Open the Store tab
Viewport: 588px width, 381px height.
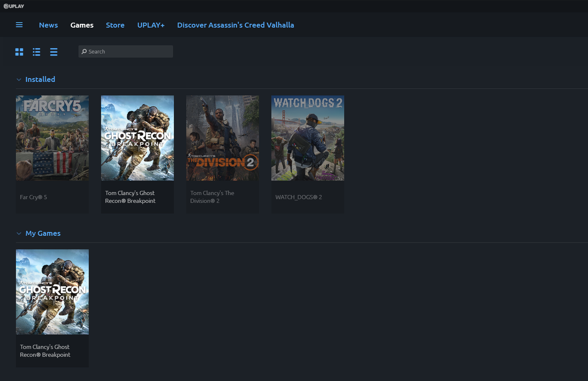115,25
